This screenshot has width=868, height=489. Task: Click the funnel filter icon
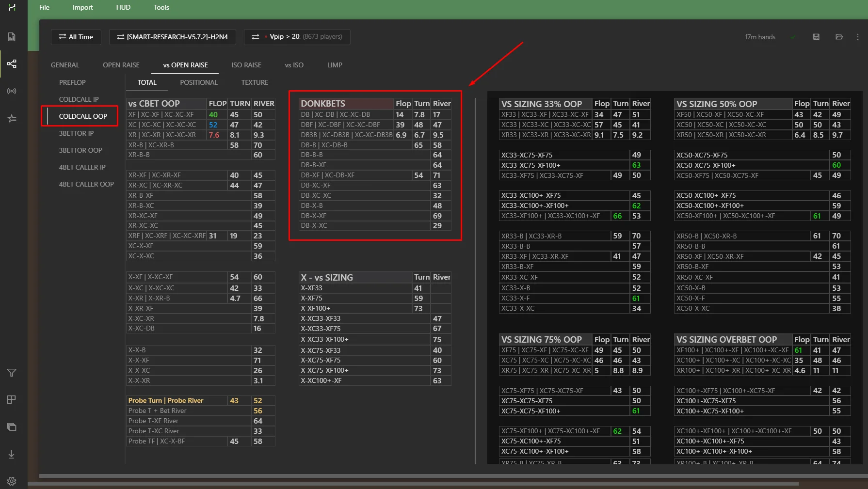click(12, 373)
